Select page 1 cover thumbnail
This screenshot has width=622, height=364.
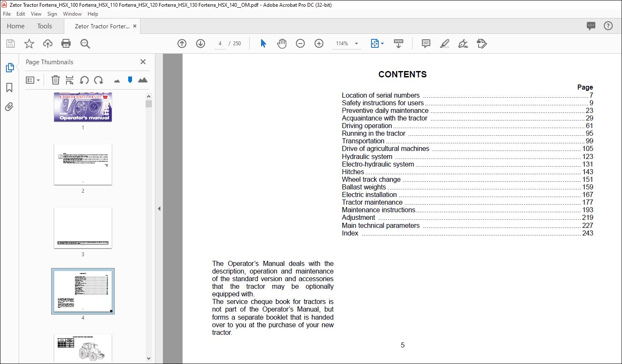pos(83,107)
